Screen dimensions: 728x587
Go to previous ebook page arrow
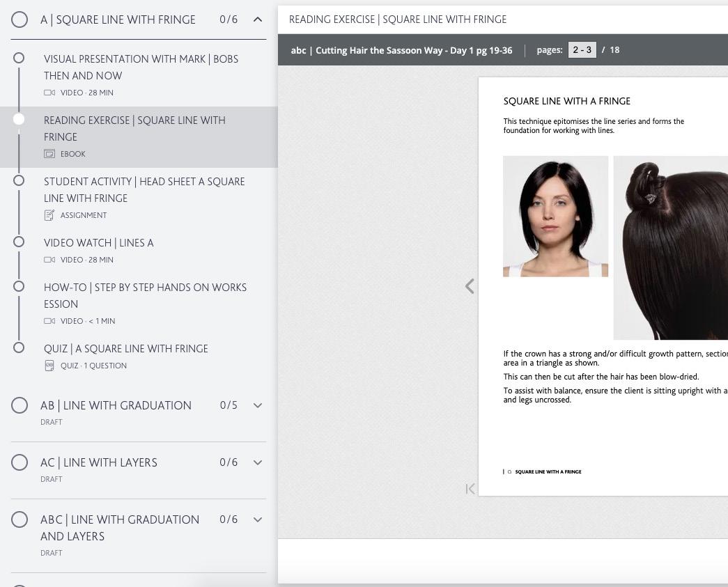pyautogui.click(x=470, y=286)
